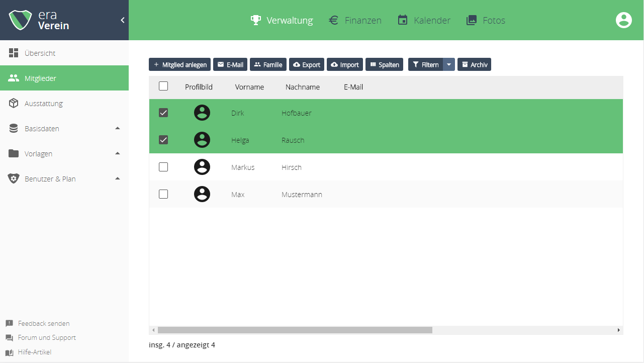Screen dimensions: 644x363
Task: Click the E-Mail toolbar button
Action: point(230,64)
